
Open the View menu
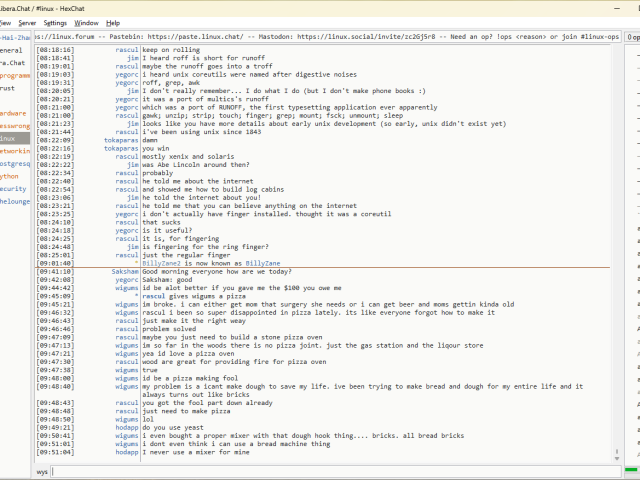pos(4,22)
